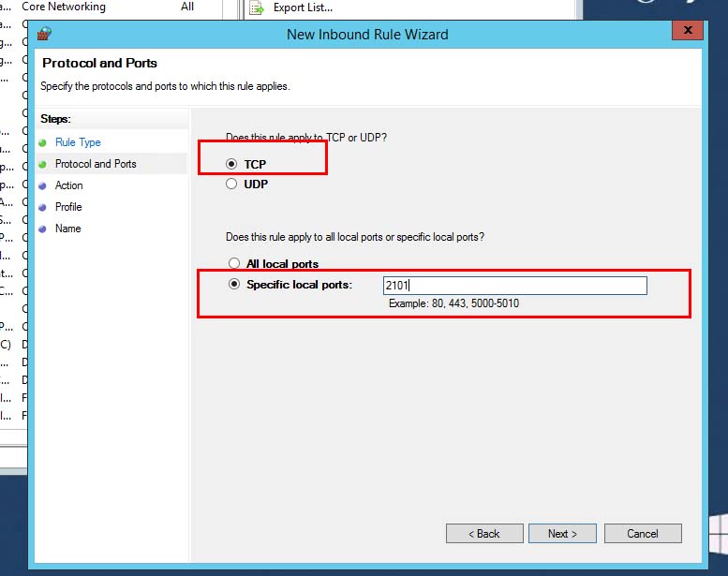Click the firewall wizard title bar icon
The height and width of the screenshot is (576, 728).
(44, 34)
